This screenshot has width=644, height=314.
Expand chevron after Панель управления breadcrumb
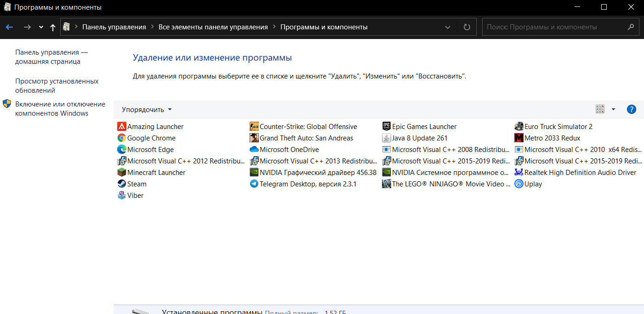pyautogui.click(x=152, y=27)
